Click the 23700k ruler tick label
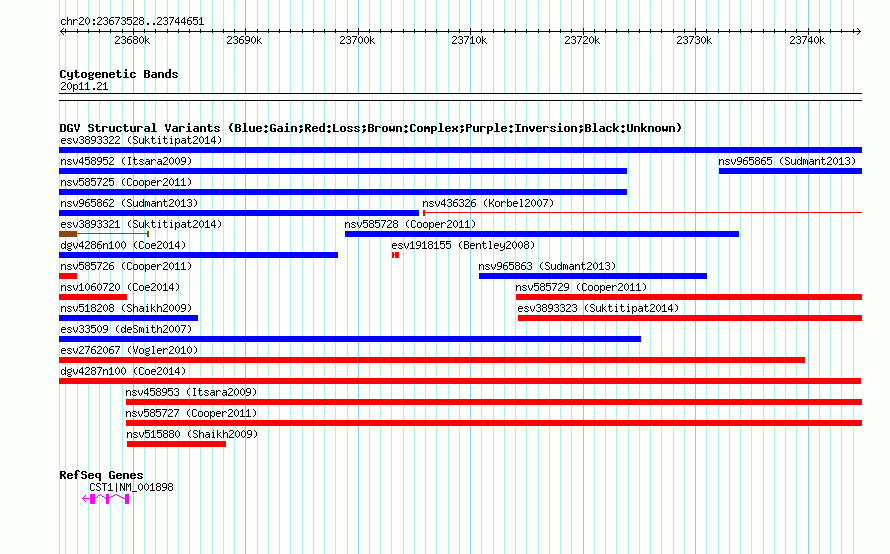The width and height of the screenshot is (890, 554). (357, 40)
